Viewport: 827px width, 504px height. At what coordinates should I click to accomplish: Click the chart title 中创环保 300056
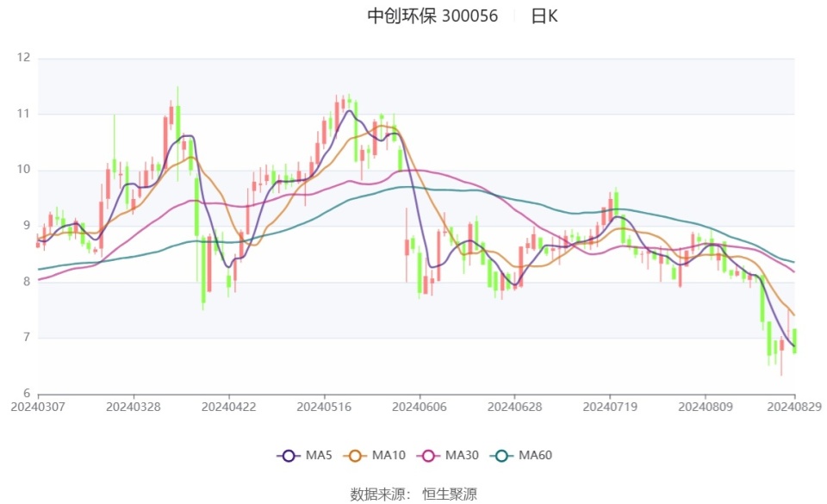click(x=432, y=16)
